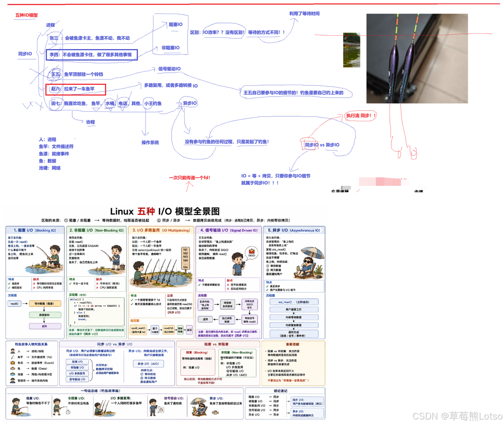Click the '结论速记' section heading
504x425 pixels.
pyautogui.click(x=281, y=391)
